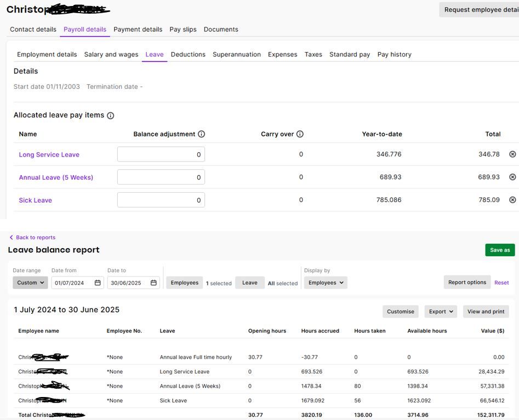Viewport: 519px width, 420px height.
Task: Click info icon beside Allocated leave pay items
Action: [x=111, y=116]
